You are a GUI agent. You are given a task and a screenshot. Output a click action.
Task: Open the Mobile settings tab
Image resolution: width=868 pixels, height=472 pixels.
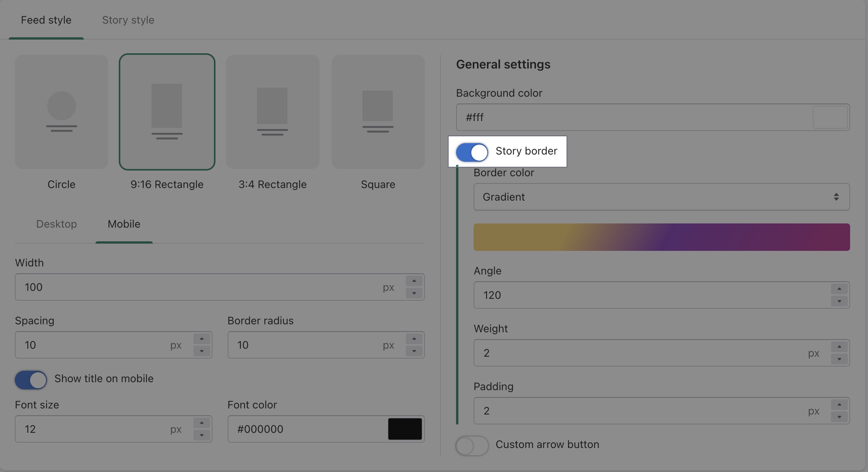click(x=124, y=224)
